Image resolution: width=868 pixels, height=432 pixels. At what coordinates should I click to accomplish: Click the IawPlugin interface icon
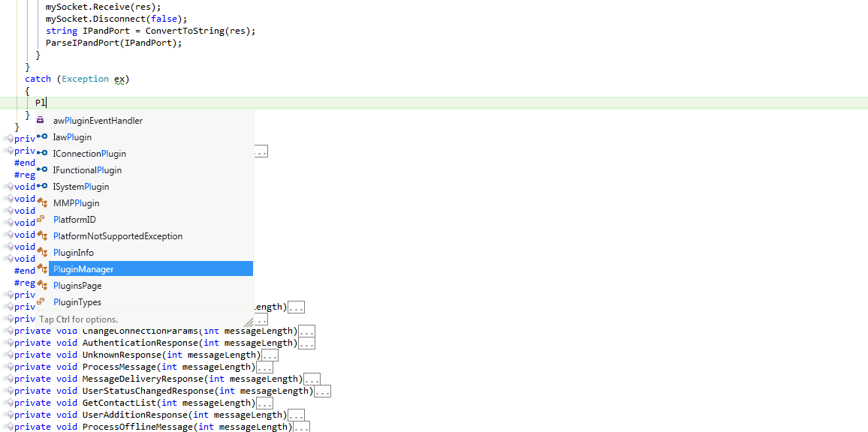(x=41, y=136)
